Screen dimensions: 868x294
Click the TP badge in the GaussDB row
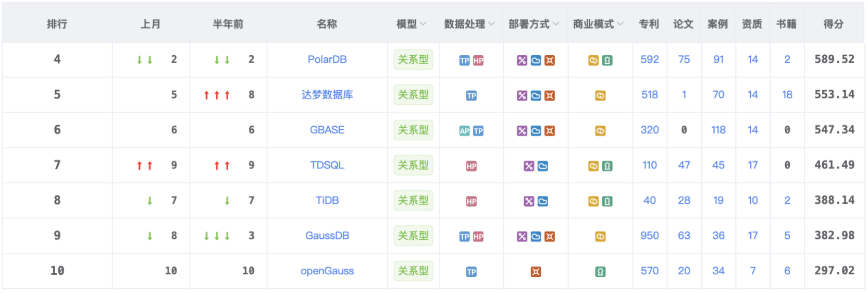[464, 237]
